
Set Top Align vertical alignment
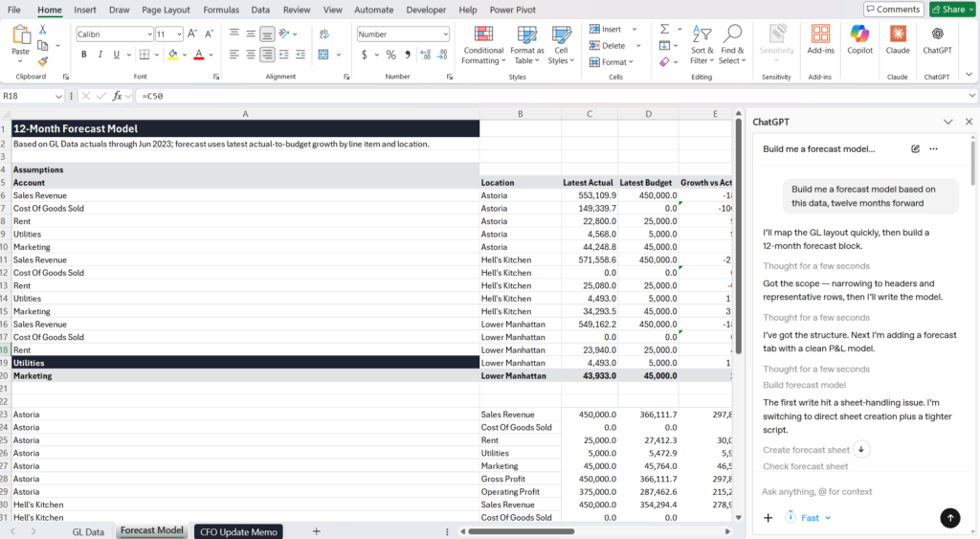click(x=234, y=34)
